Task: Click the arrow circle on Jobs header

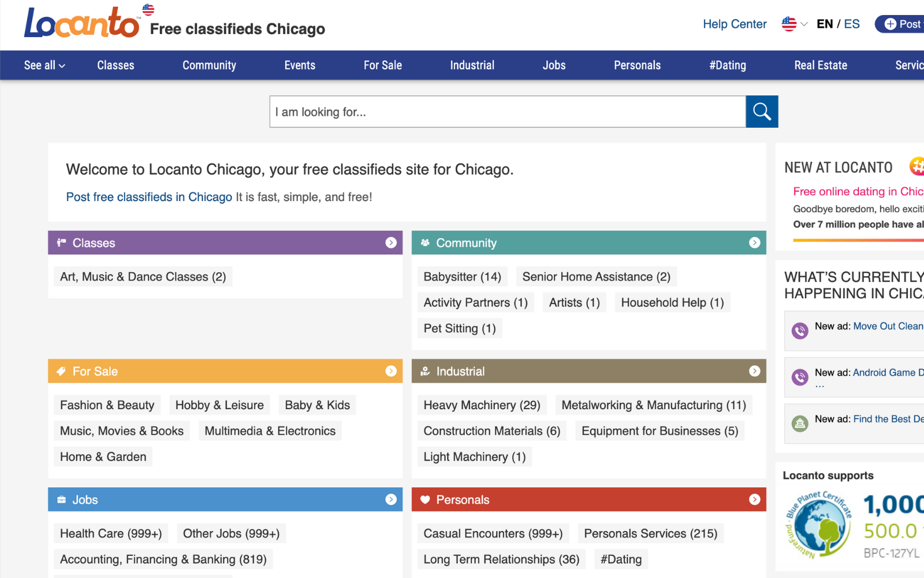Action: [391, 499]
